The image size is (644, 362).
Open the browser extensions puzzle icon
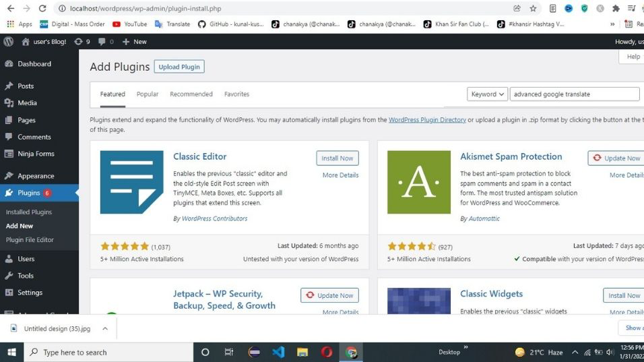pos(616,8)
